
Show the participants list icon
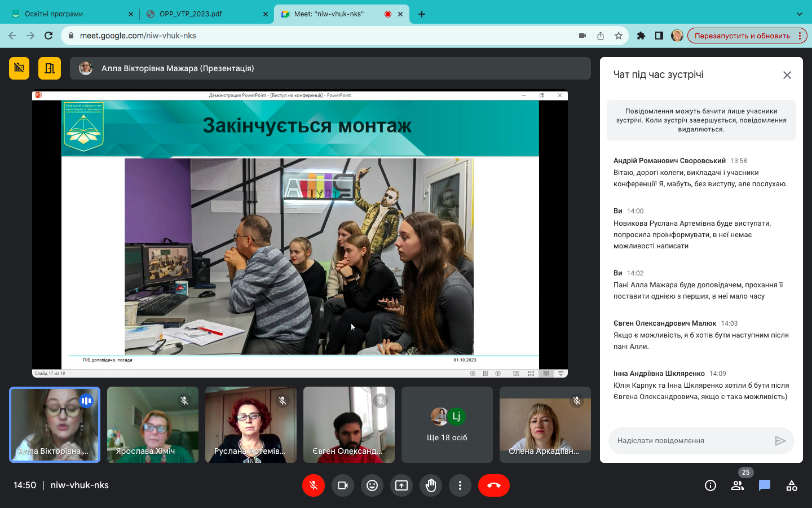pos(738,485)
